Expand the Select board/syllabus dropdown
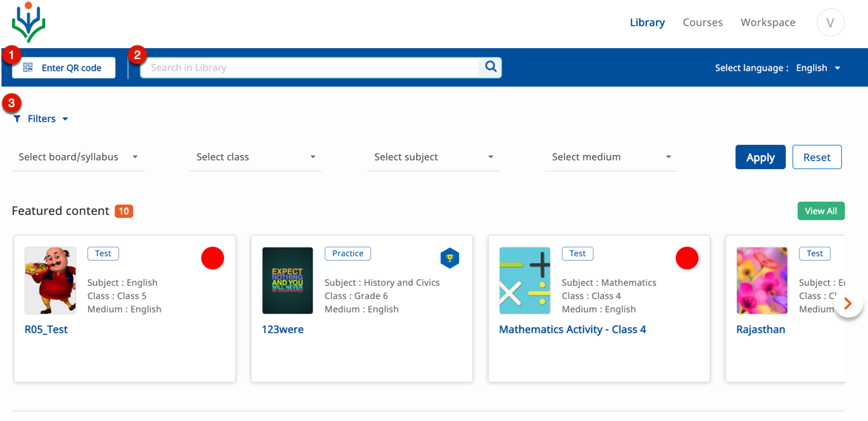This screenshot has width=868, height=421. 78,157
